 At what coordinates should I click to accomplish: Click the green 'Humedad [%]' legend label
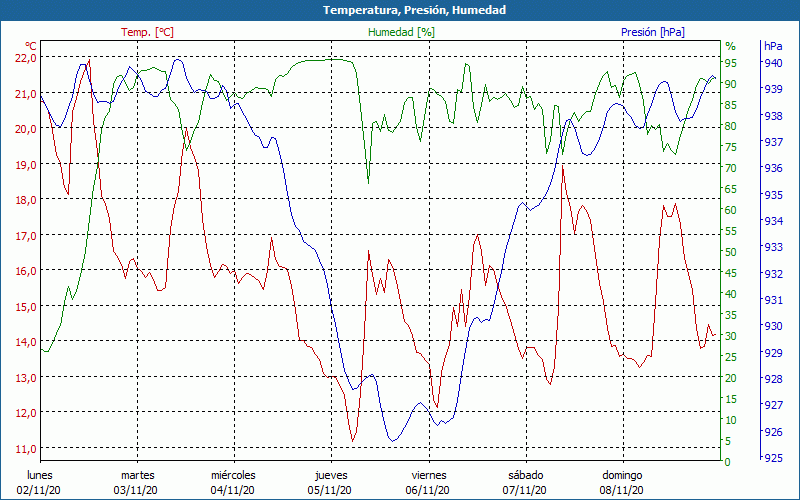pyautogui.click(x=402, y=32)
